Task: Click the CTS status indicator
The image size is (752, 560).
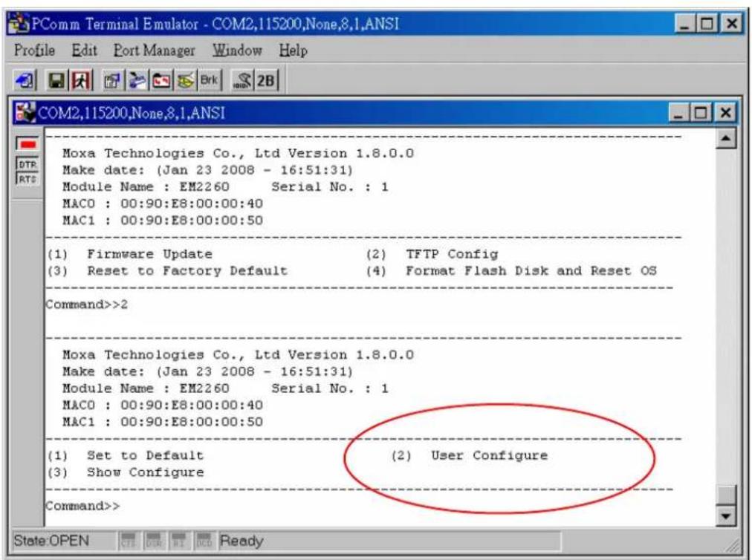Action: point(128,541)
